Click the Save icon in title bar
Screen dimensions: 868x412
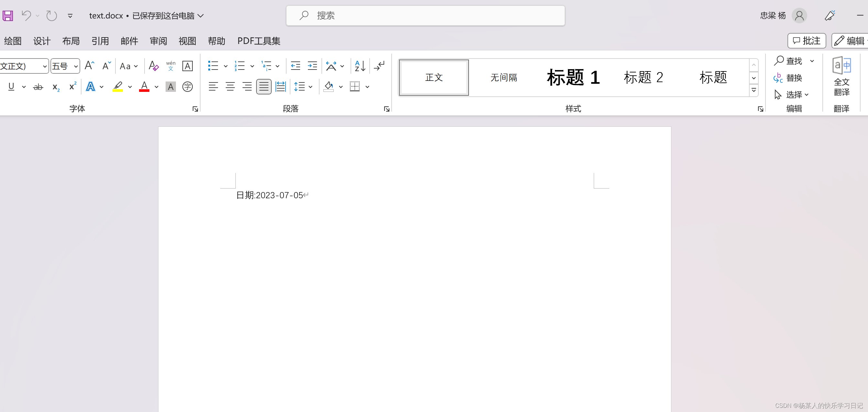coord(8,16)
